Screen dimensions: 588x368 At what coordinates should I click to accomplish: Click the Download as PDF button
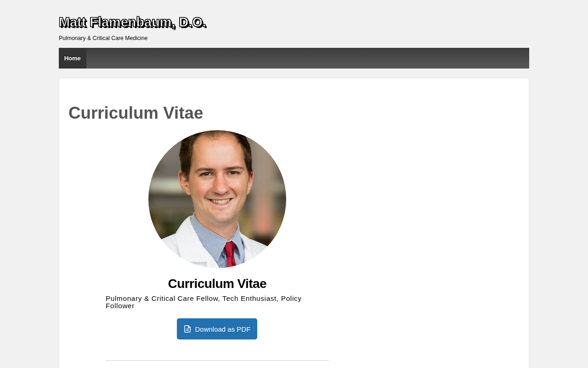click(217, 329)
